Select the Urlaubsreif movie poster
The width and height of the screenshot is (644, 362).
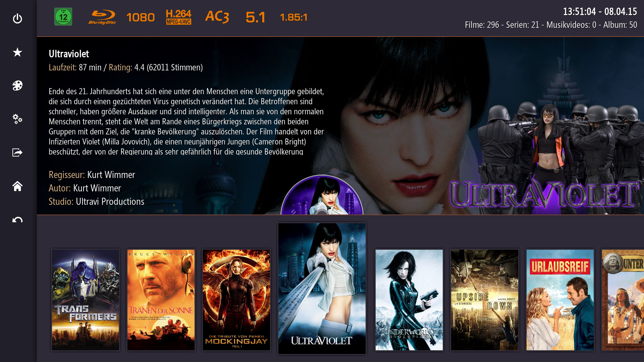[x=560, y=300]
